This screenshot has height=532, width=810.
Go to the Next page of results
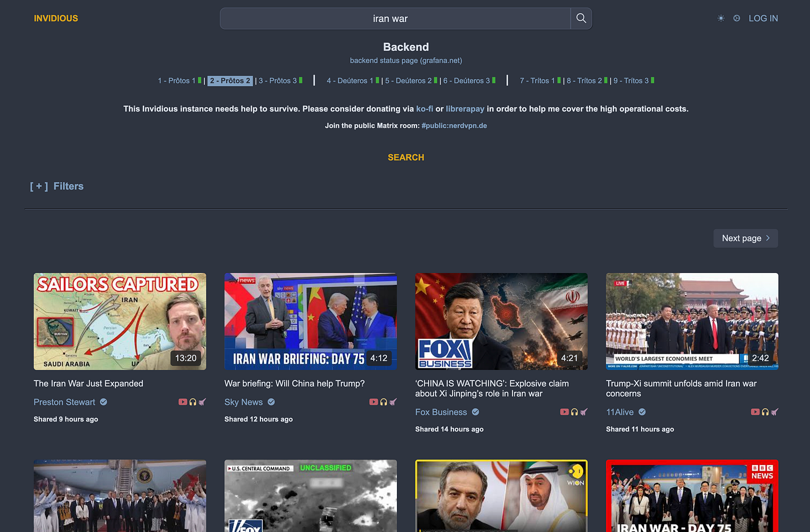coord(746,238)
